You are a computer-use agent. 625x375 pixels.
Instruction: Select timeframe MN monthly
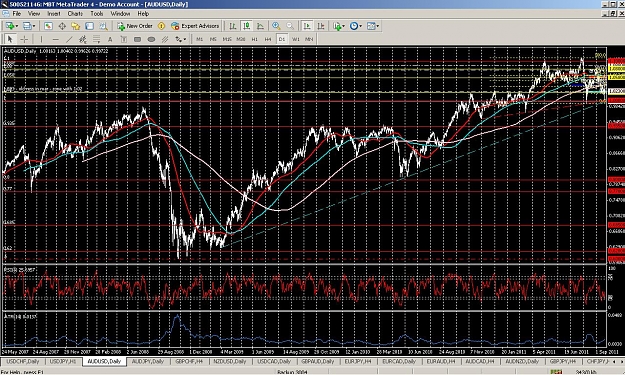tap(309, 39)
